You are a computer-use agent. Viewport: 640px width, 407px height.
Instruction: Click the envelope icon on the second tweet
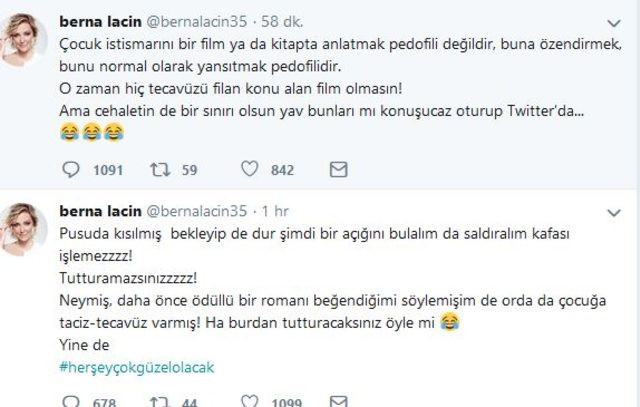click(338, 399)
